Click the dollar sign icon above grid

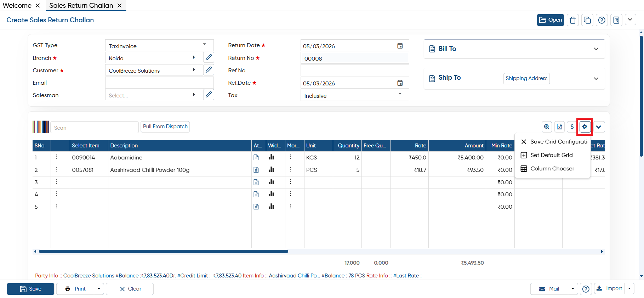coord(572,127)
